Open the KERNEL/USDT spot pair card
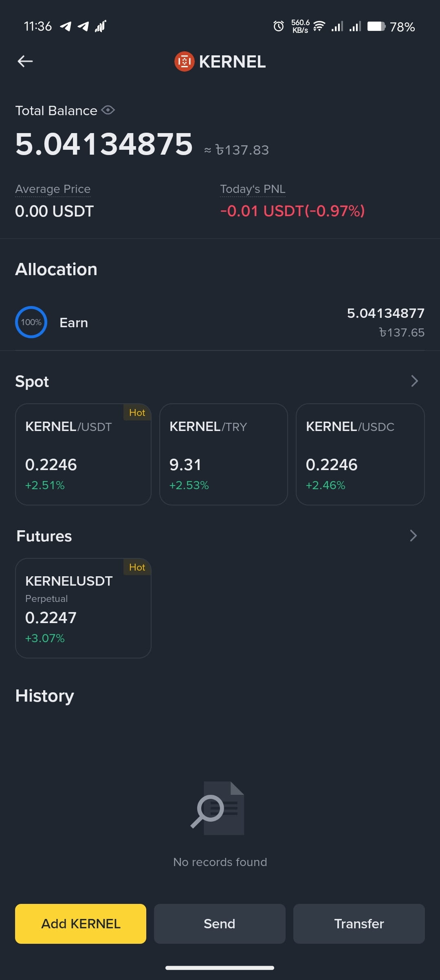Screen dimensions: 440x980 tap(83, 454)
